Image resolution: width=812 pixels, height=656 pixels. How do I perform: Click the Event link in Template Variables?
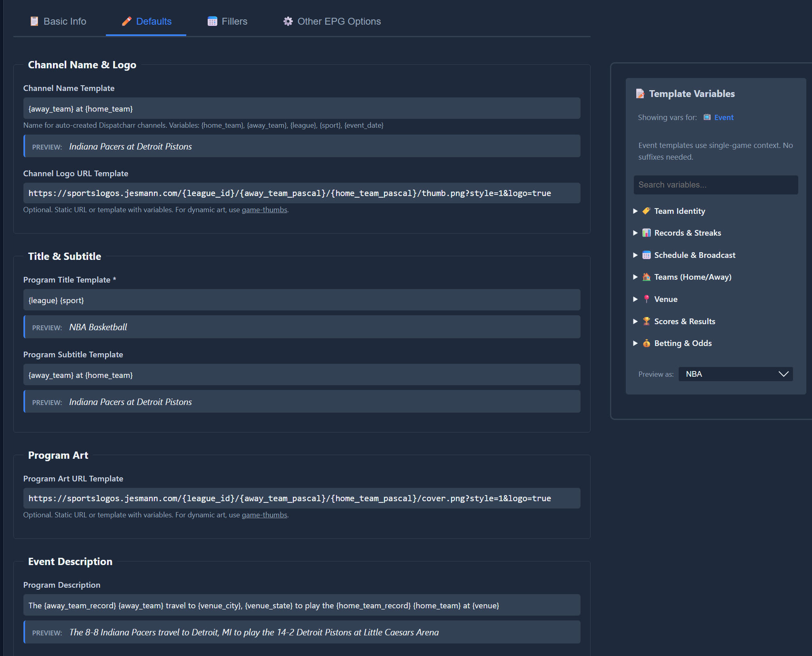click(x=724, y=118)
